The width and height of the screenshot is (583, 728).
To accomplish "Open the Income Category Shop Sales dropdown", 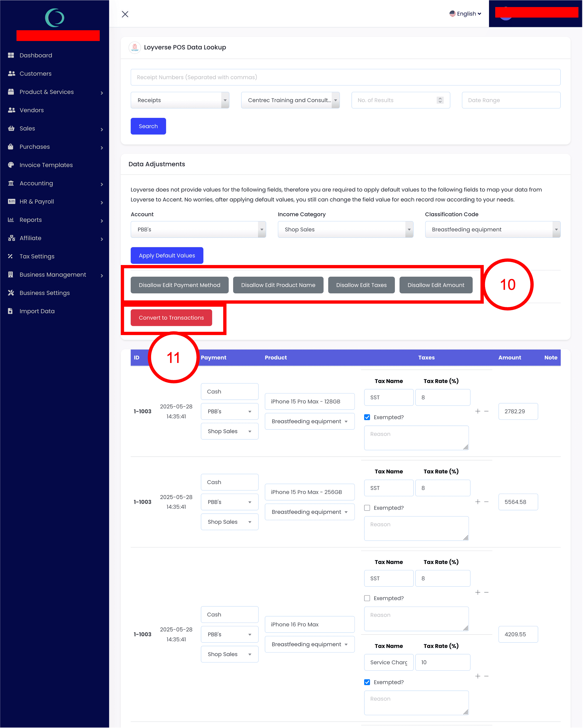I will coord(345,230).
